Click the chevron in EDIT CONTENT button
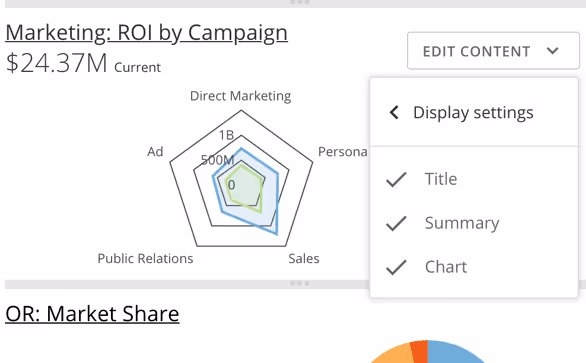The width and height of the screenshot is (586, 363). point(552,50)
